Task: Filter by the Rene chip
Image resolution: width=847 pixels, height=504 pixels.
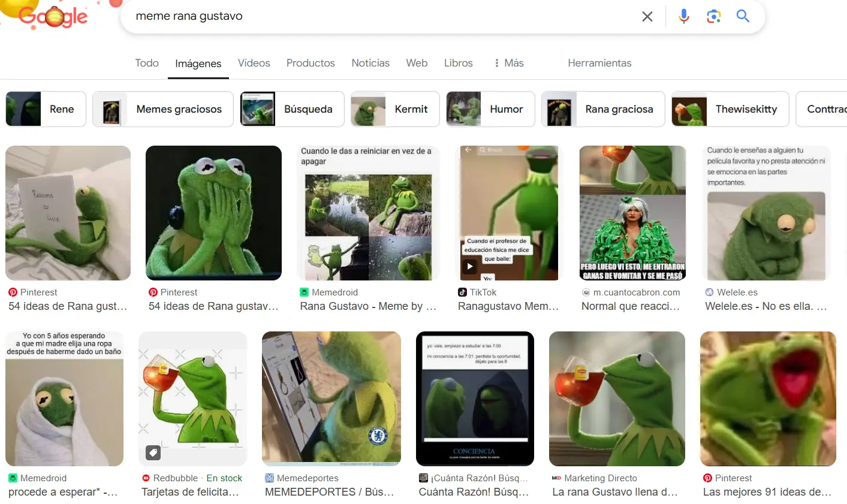Action: pos(46,109)
